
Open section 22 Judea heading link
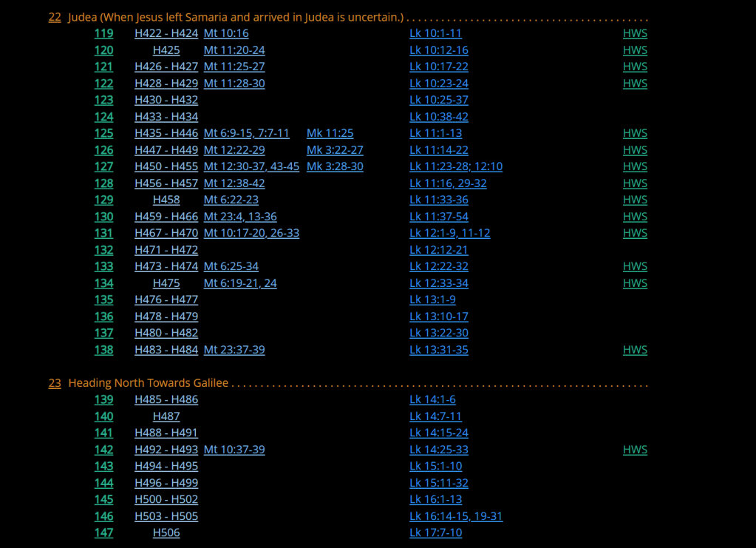click(55, 17)
